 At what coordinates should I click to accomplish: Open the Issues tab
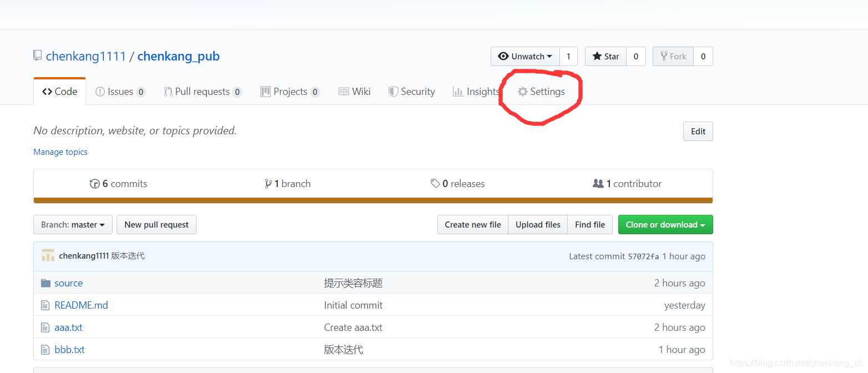120,92
